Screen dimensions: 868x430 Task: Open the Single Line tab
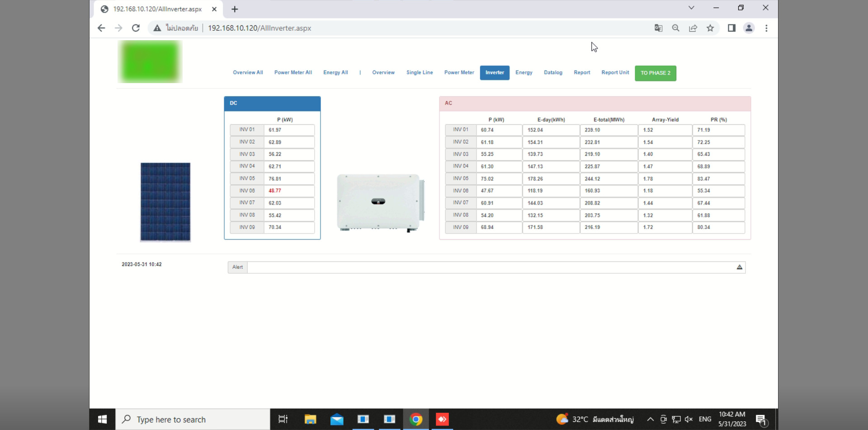tap(419, 73)
